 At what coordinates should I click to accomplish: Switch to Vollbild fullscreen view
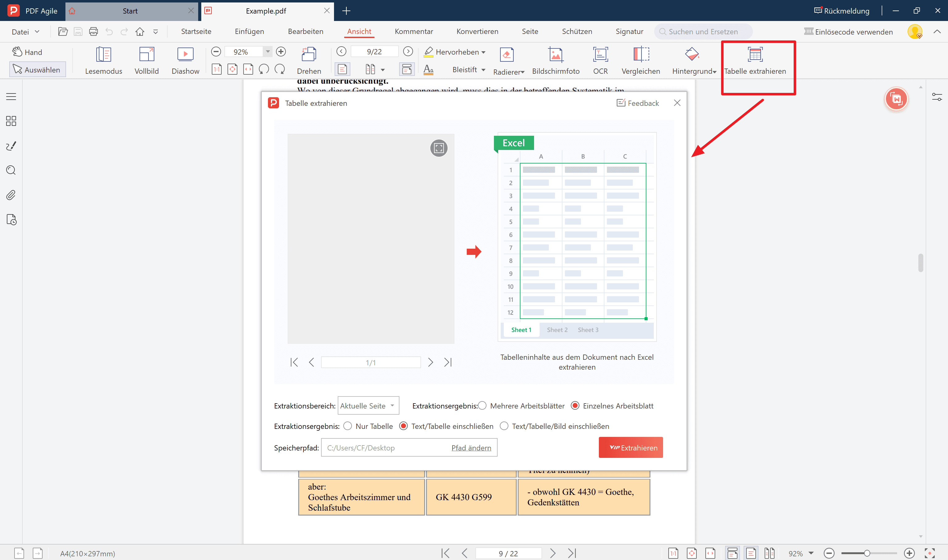pyautogui.click(x=147, y=60)
